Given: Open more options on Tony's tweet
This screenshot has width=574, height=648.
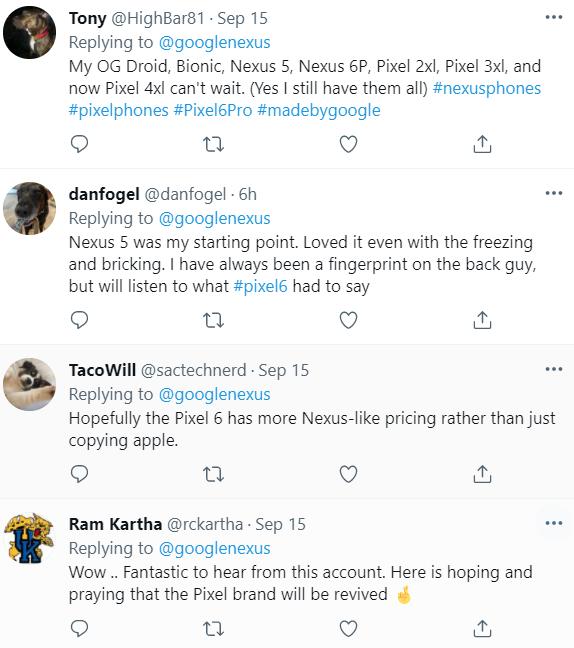Looking at the screenshot, I should pyautogui.click(x=554, y=17).
